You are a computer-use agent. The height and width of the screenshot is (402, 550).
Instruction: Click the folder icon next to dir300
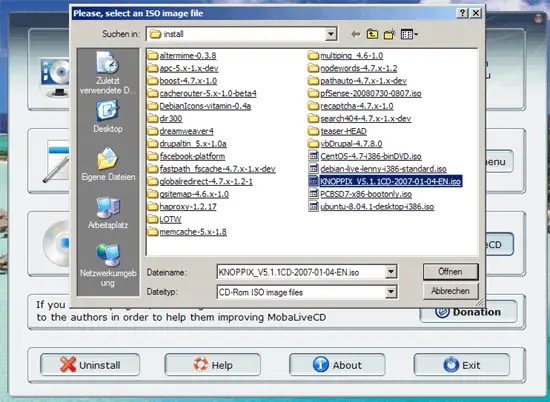(x=153, y=118)
